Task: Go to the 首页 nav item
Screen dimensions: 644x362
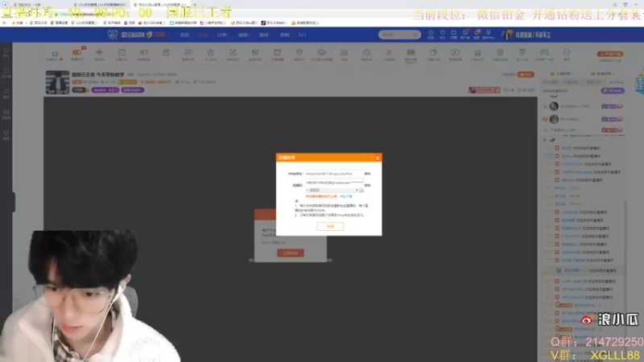Action: point(185,35)
